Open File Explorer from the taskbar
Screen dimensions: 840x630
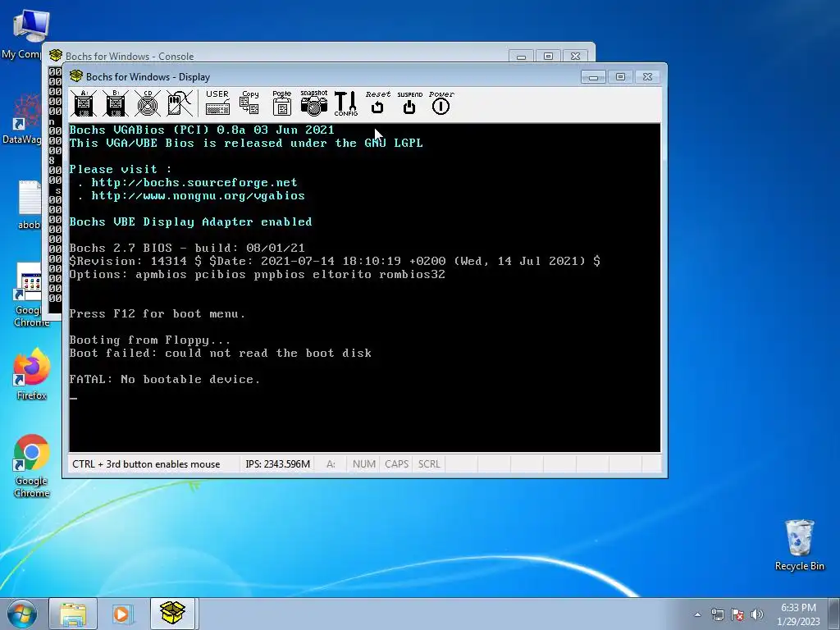(73, 614)
